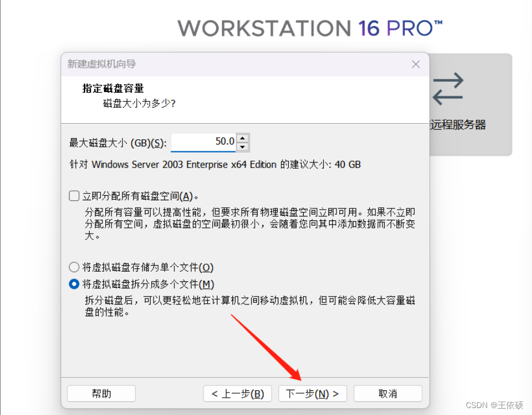The height and width of the screenshot is (415, 532).
Task: Enable 立即分配所有磁盘空间 checkbox
Action: [x=74, y=196]
